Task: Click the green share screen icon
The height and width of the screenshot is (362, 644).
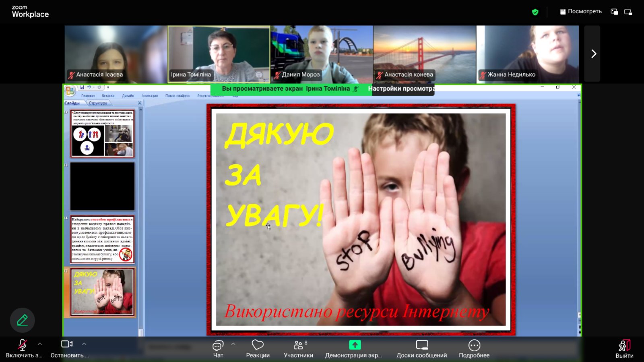Action: [355, 345]
